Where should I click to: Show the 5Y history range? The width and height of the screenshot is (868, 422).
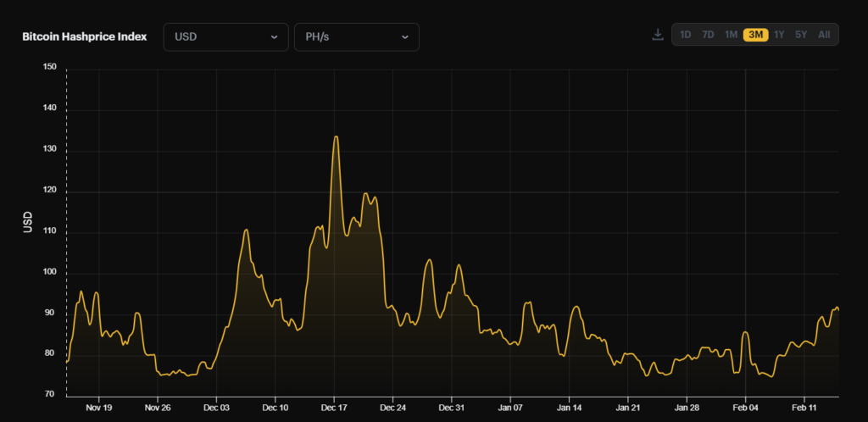tap(801, 35)
